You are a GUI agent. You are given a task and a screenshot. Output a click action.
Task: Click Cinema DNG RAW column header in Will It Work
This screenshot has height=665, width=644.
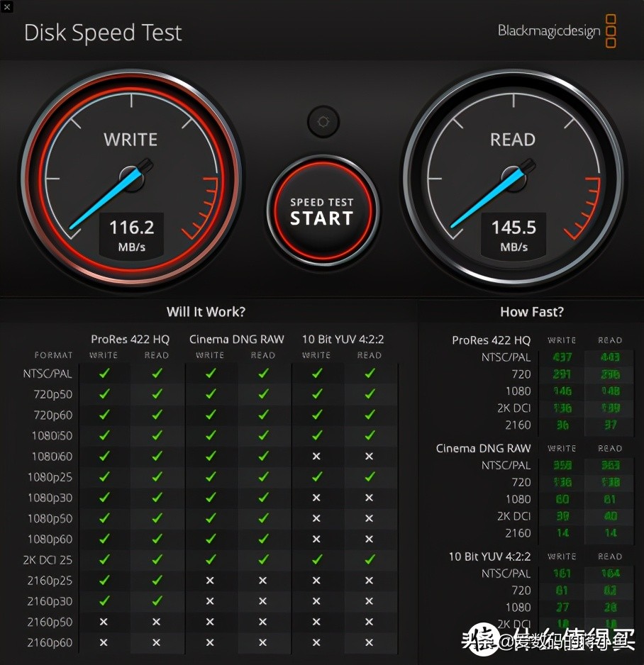click(237, 340)
